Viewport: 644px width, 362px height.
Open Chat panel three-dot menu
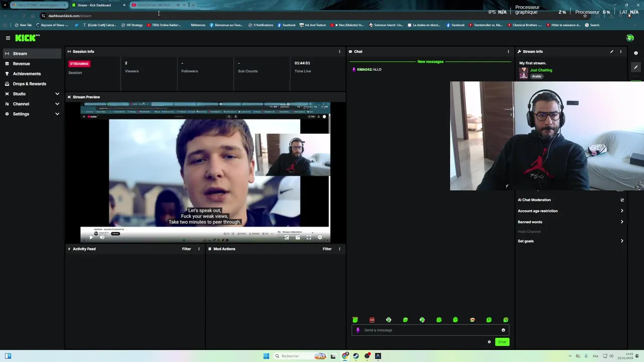(x=508, y=51)
